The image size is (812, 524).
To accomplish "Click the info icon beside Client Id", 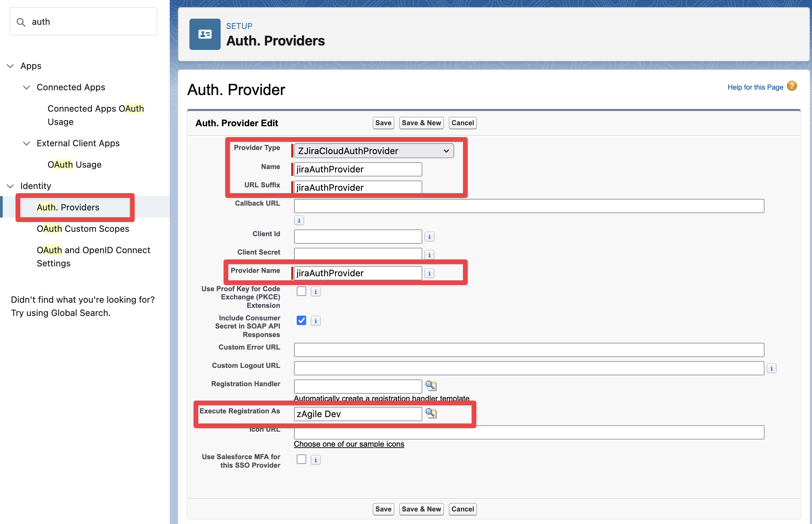I will point(429,237).
